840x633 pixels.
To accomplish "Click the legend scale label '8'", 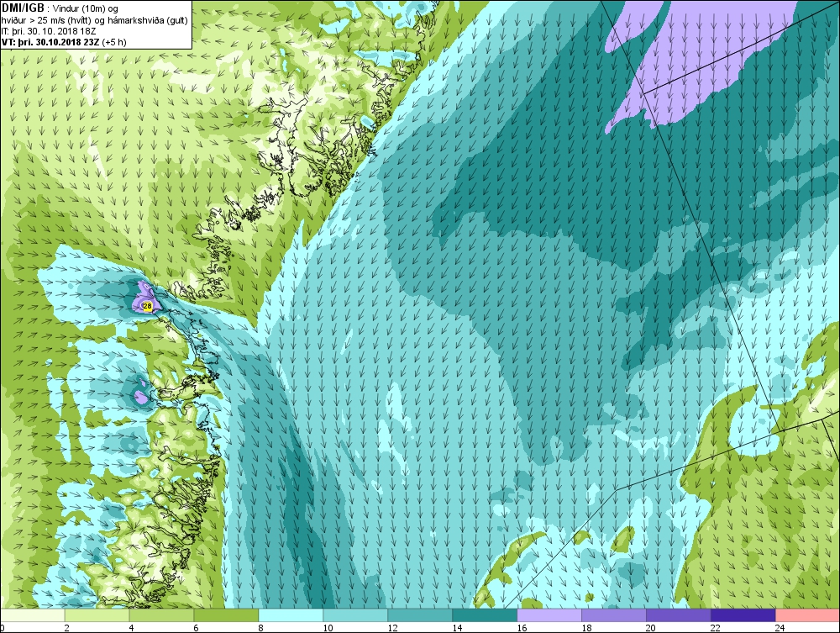I will (261, 628).
